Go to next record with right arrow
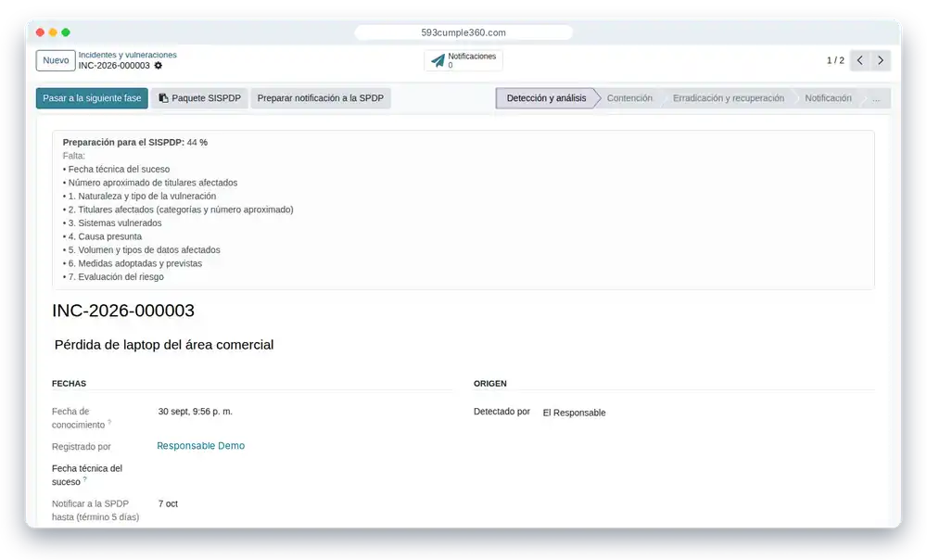The width and height of the screenshot is (927, 560). (x=881, y=60)
